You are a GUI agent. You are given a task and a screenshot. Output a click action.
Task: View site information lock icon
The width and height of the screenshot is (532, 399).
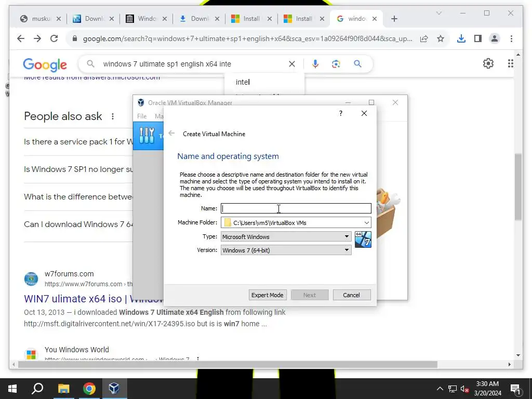point(75,38)
